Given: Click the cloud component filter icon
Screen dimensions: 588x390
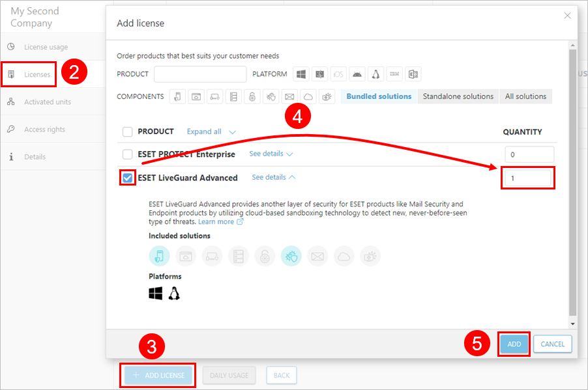Looking at the screenshot, I should [308, 96].
